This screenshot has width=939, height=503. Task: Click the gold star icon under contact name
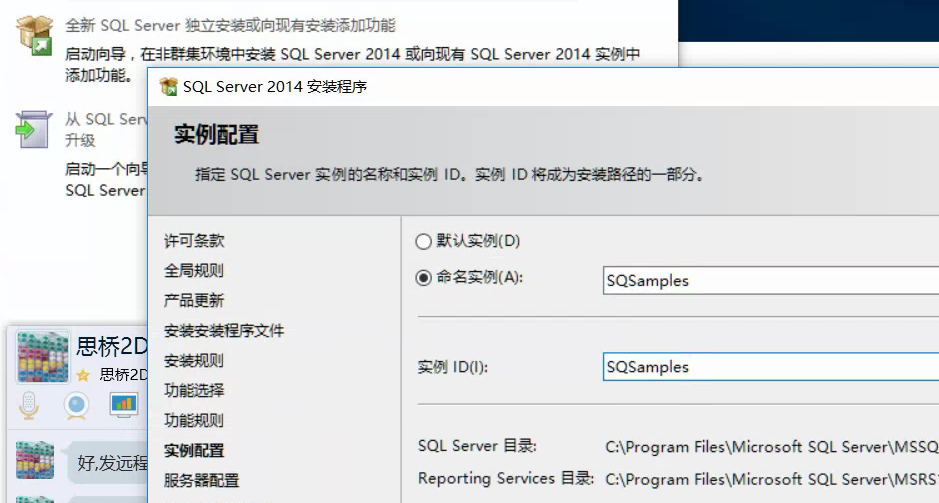pos(83,375)
